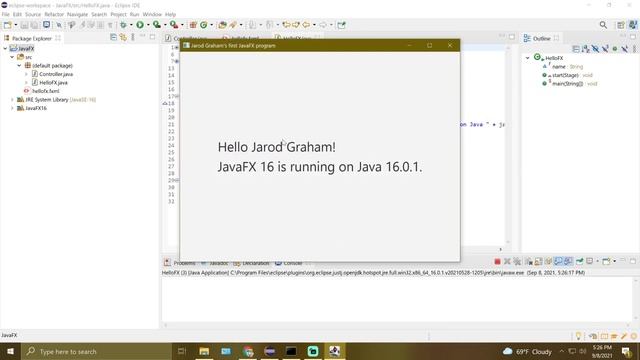
Task: Open the Navigate menu
Action: [x=77, y=14]
